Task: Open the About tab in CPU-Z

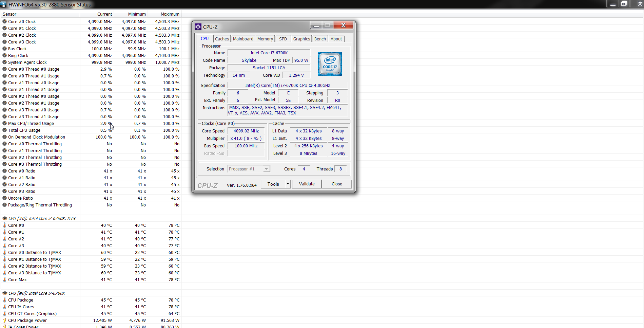Action: click(336, 39)
